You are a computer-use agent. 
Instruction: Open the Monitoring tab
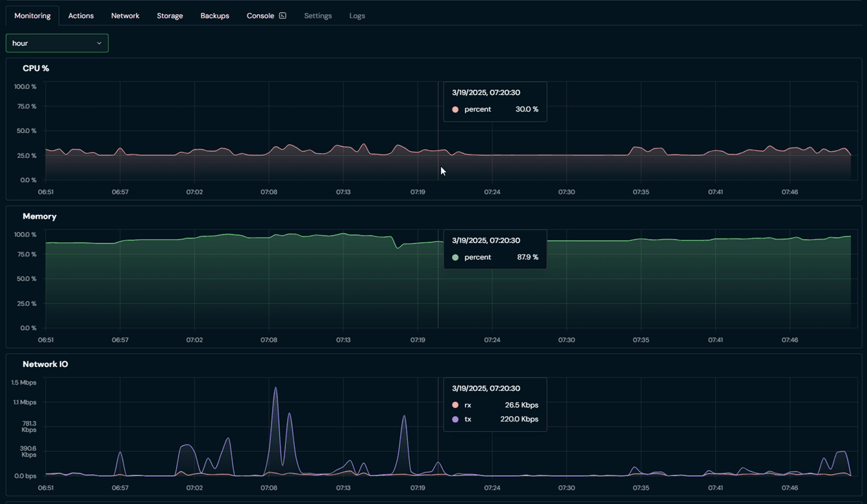coord(32,16)
